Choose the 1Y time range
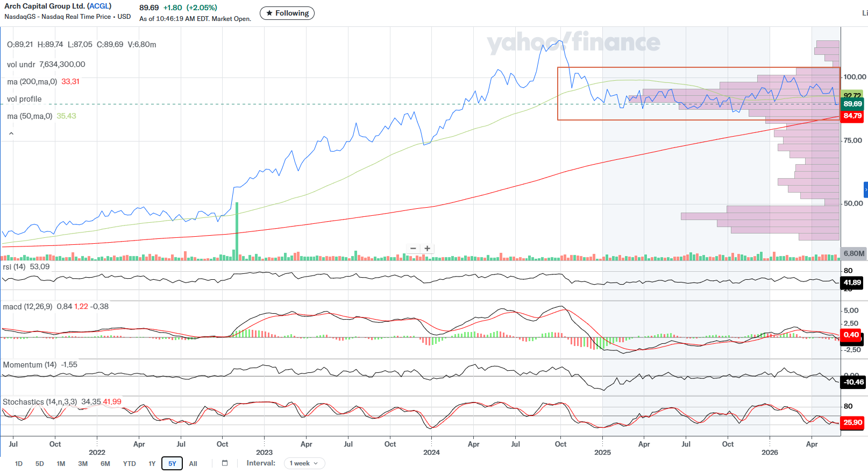Viewport: 868px width, 473px height. coord(152,463)
